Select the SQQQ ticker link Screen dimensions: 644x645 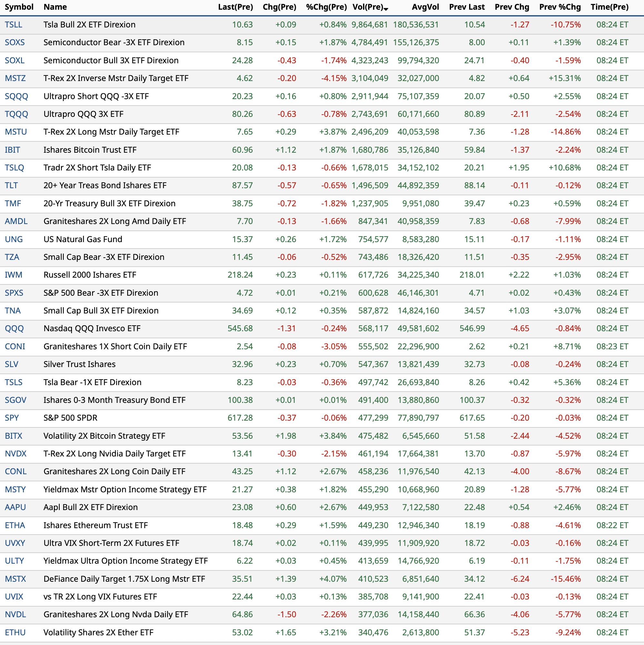click(x=16, y=96)
